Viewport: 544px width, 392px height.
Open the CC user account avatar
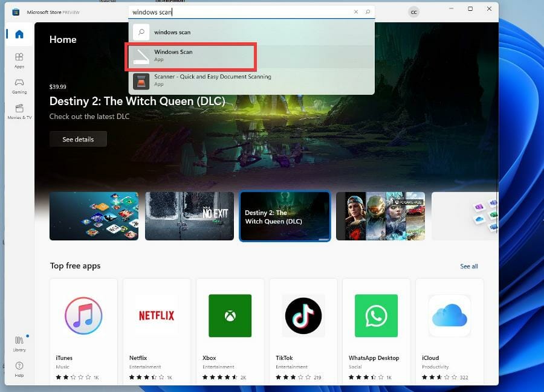point(413,12)
